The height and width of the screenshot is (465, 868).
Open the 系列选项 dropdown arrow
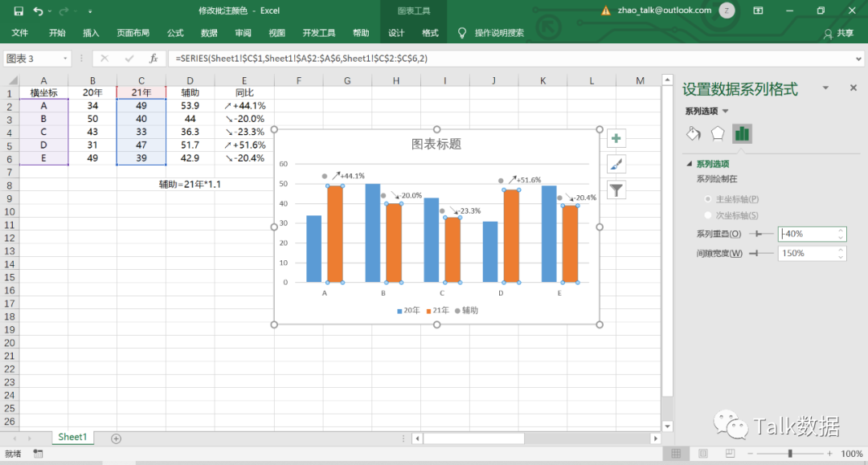click(726, 112)
